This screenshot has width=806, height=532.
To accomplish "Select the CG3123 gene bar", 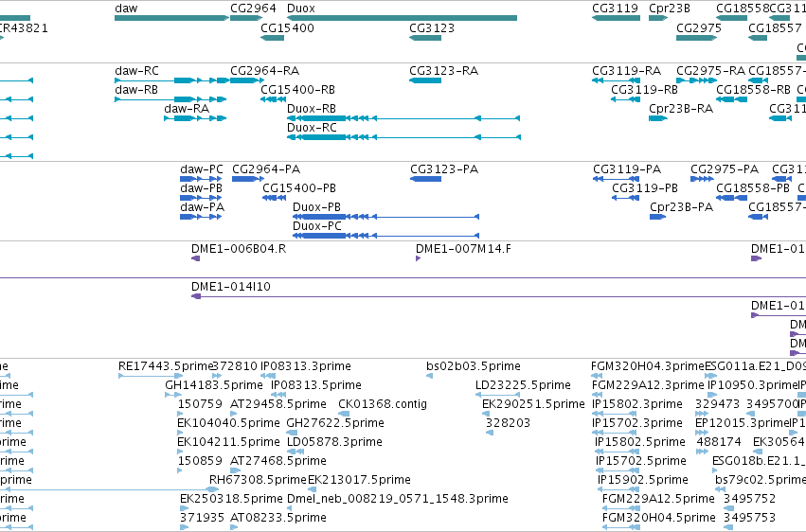I will 425,38.
